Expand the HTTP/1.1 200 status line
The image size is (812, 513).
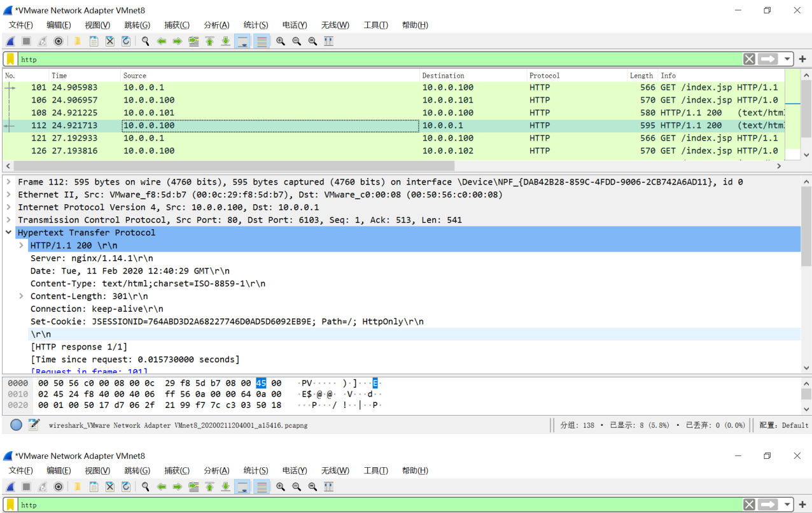pyautogui.click(x=21, y=246)
